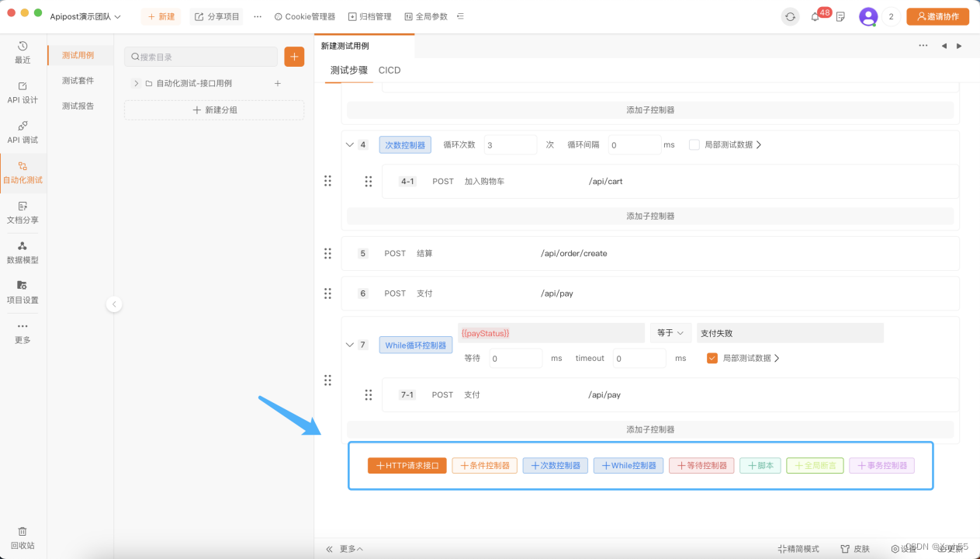The width and height of the screenshot is (980, 559).
Task: Open 数据模型 in the sidebar
Action: pyautogui.click(x=23, y=252)
